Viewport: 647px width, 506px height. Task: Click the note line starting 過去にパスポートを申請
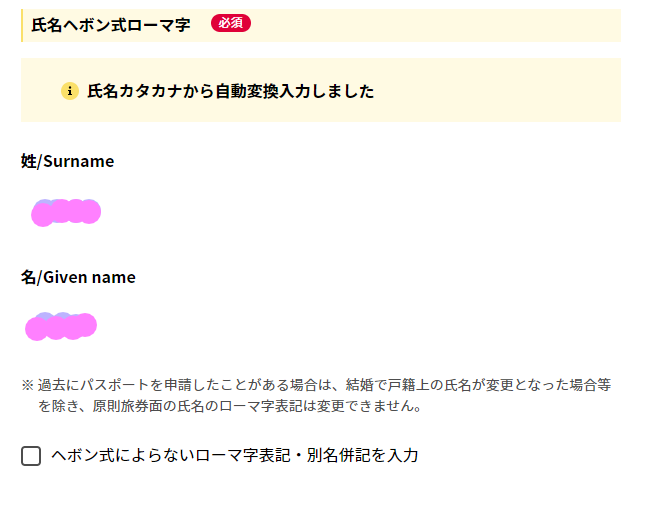coord(324,385)
